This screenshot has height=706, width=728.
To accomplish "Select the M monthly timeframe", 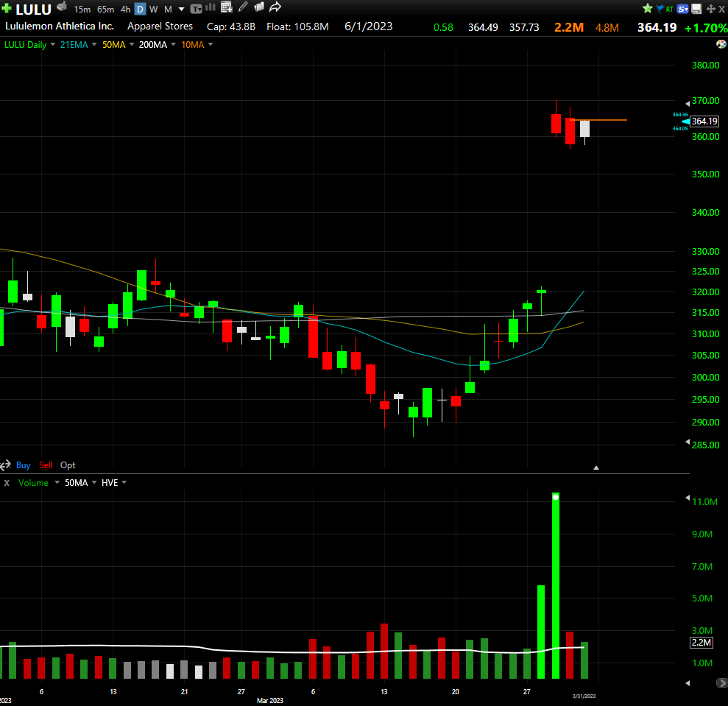I will tap(168, 10).
